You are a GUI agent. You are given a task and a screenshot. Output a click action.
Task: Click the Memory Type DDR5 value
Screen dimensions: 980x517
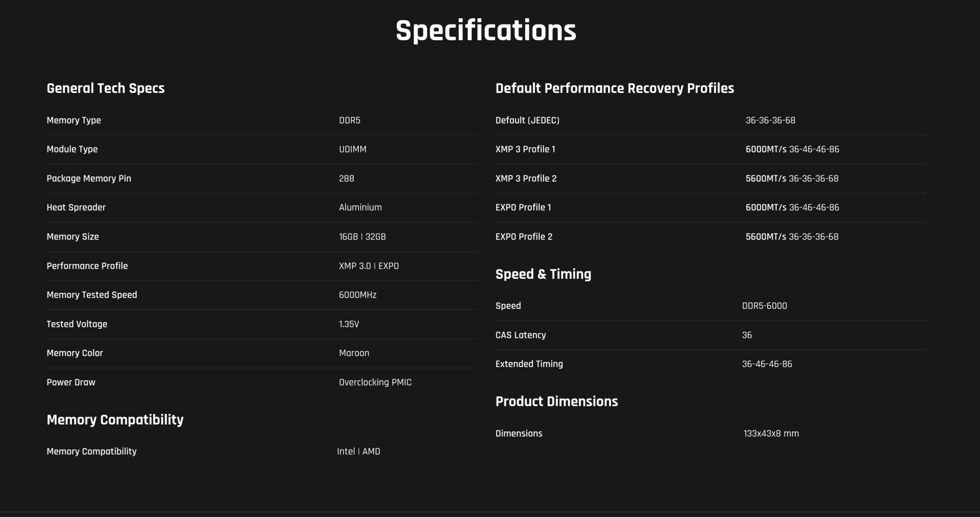350,120
